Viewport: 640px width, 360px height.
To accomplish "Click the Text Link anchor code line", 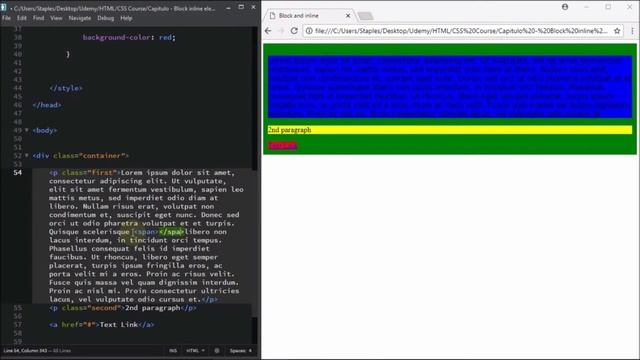I will pyautogui.click(x=102, y=324).
